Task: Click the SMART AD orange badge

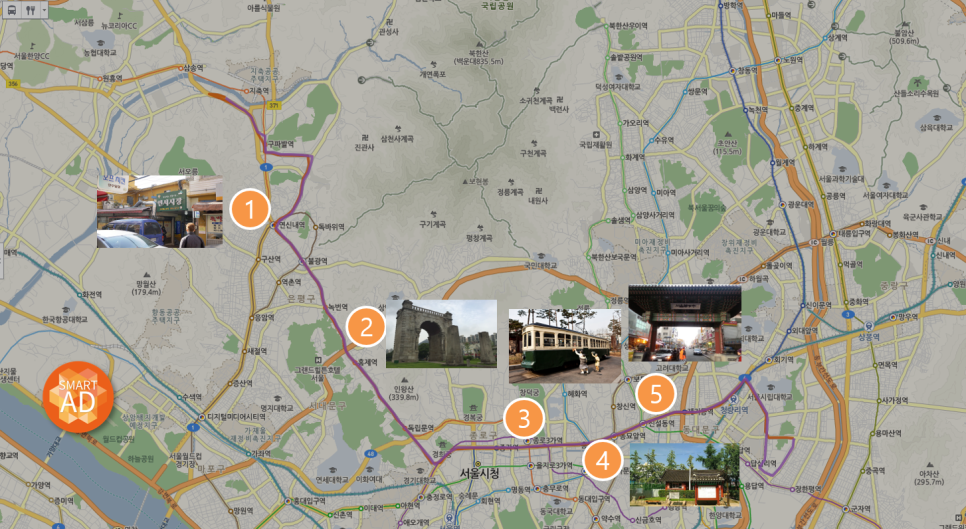Action: [x=78, y=397]
